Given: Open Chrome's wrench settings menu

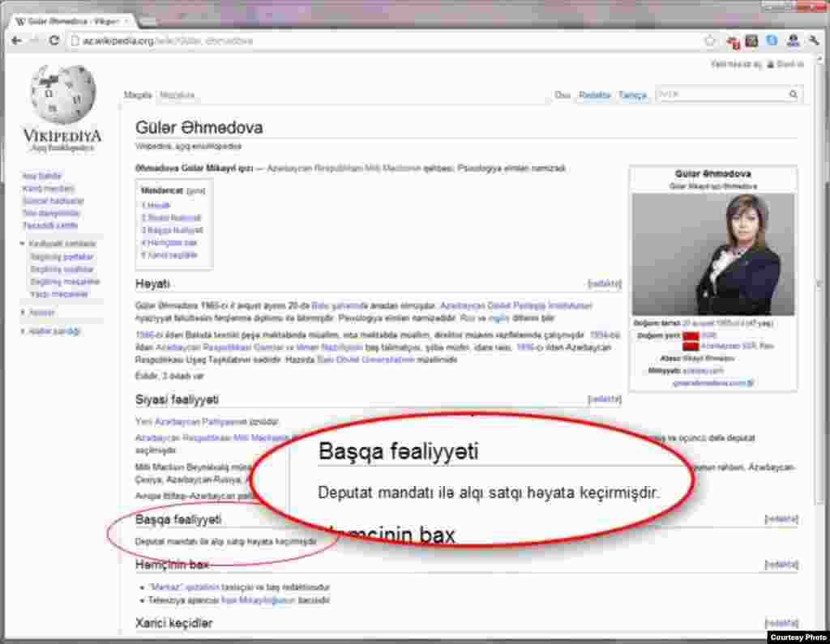Looking at the screenshot, I should [813, 41].
